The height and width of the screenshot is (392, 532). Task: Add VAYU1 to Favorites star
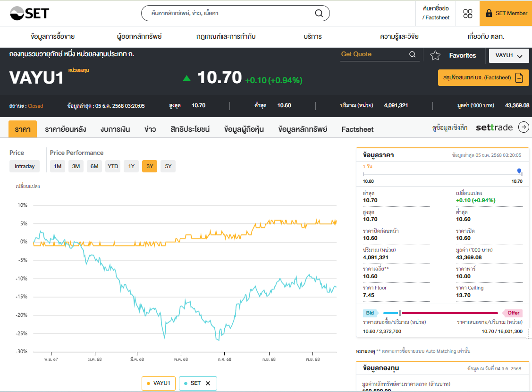435,56
